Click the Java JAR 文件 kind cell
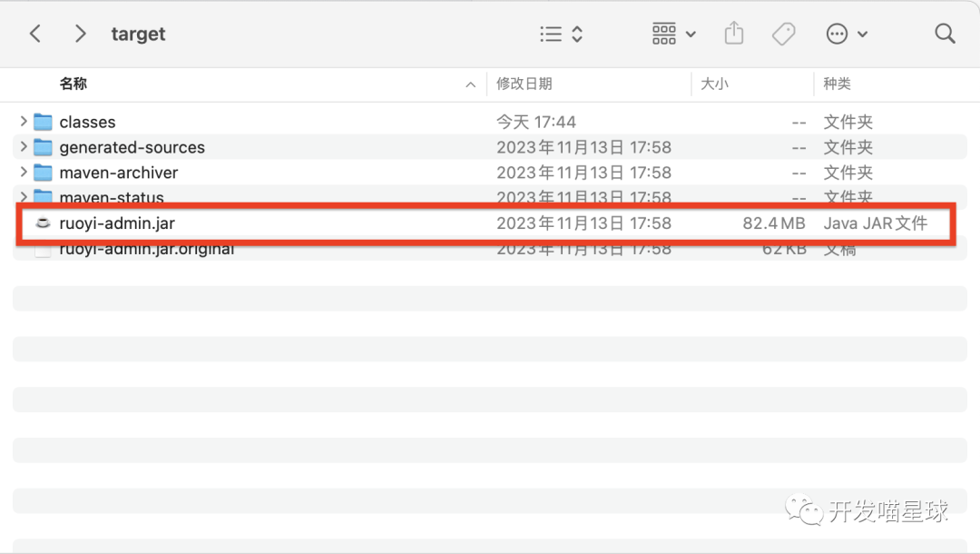Screen dimensions: 980x554 (x=875, y=223)
